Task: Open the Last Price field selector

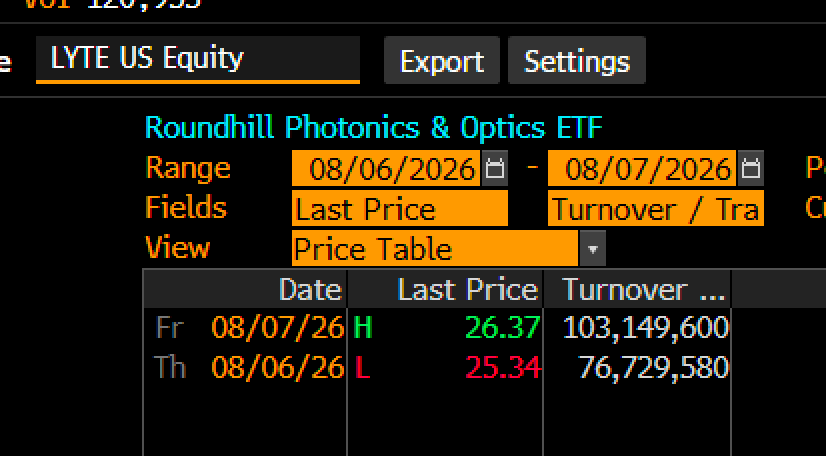Action: [400, 209]
